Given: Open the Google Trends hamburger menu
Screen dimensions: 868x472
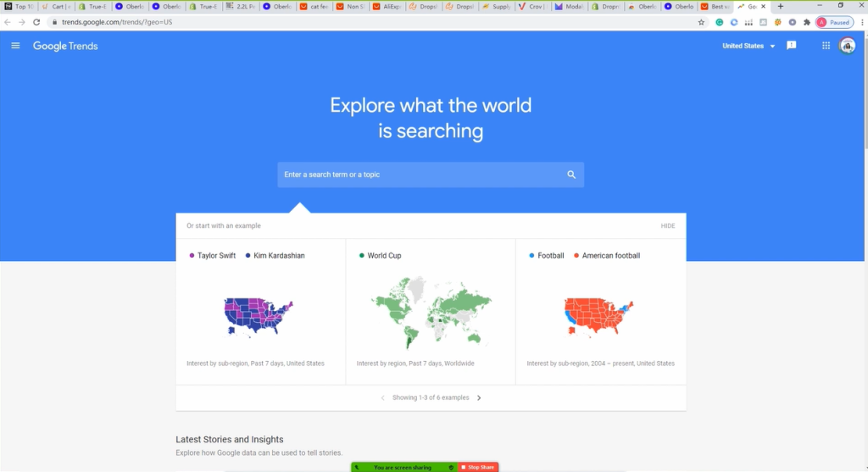Looking at the screenshot, I should [15, 46].
